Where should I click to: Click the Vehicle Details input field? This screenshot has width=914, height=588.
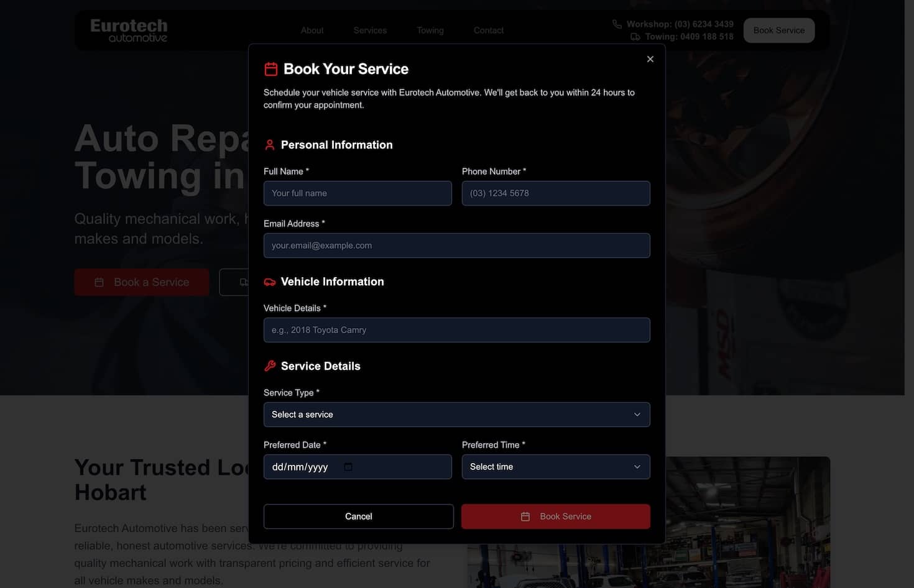(457, 330)
